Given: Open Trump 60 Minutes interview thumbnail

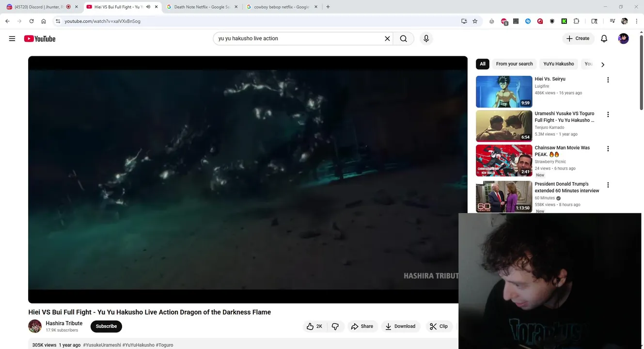Looking at the screenshot, I should click(504, 197).
